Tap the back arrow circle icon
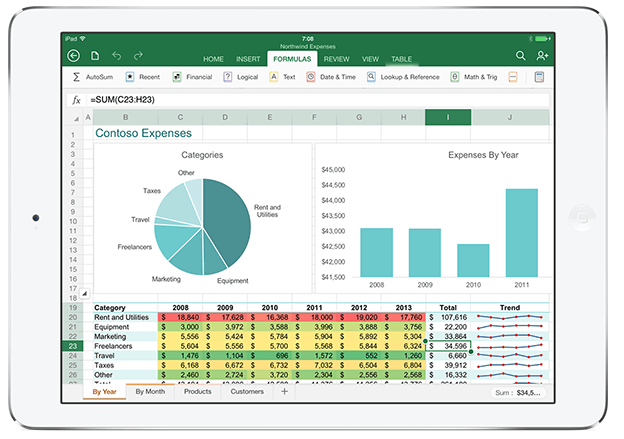Screen dimensions: 624x439 [74, 56]
